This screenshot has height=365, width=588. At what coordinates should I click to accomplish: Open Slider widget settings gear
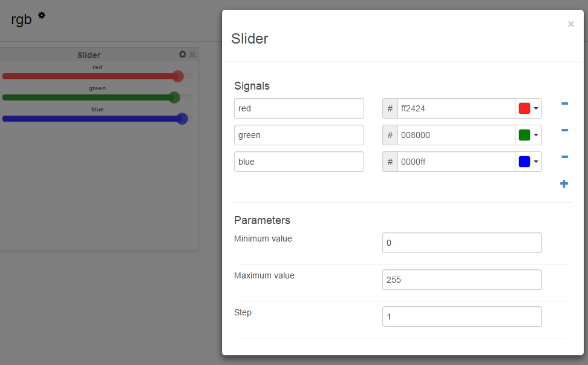tap(182, 54)
